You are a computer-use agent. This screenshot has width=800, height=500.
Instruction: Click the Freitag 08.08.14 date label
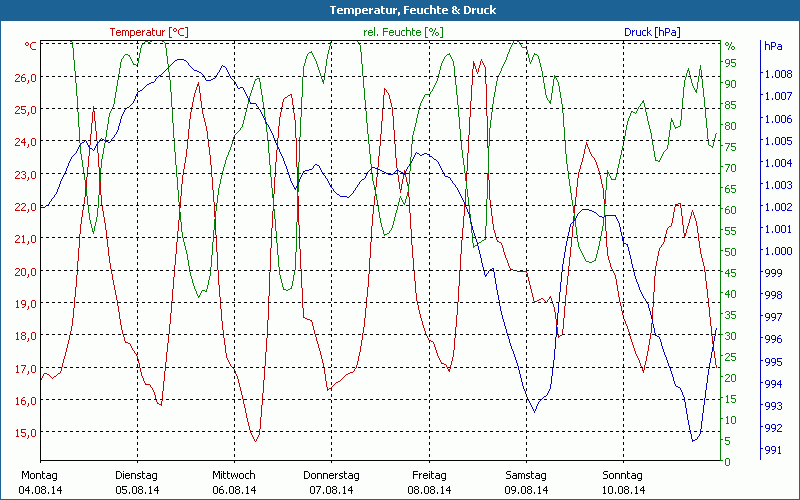point(429,482)
